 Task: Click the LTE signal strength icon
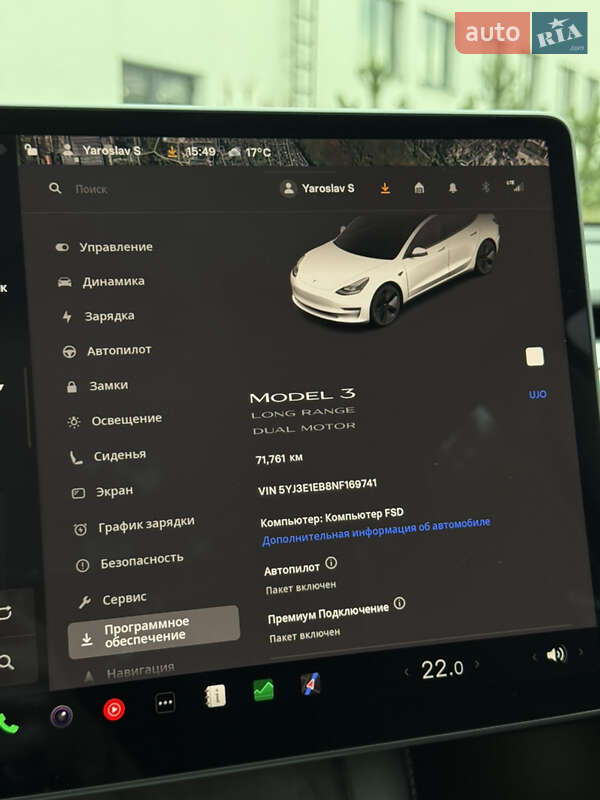pyautogui.click(x=515, y=186)
